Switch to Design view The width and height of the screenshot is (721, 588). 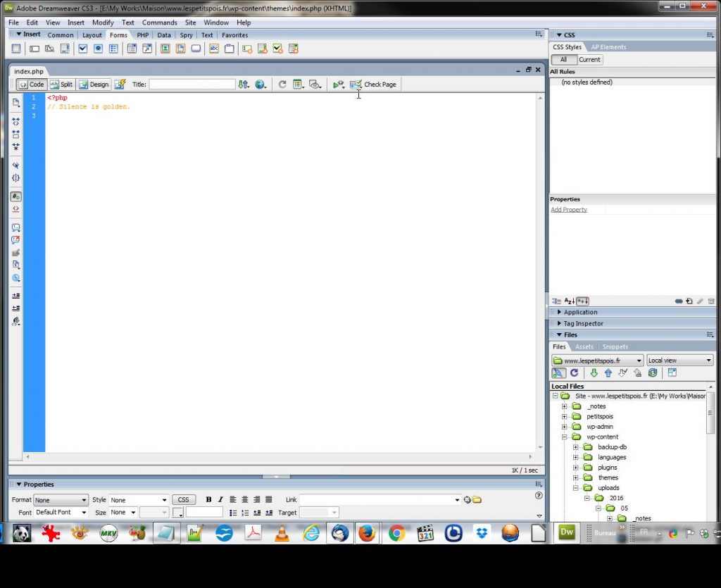coord(94,85)
